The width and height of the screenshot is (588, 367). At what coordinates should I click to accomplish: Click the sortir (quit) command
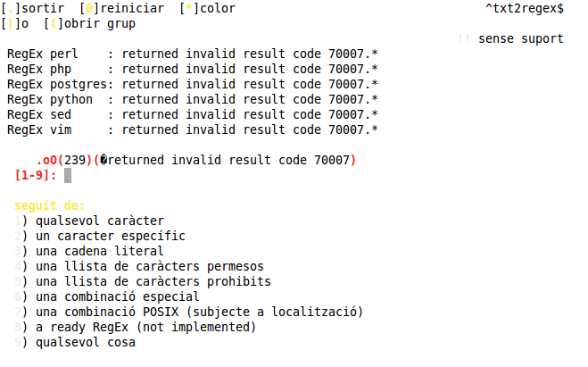[x=41, y=8]
